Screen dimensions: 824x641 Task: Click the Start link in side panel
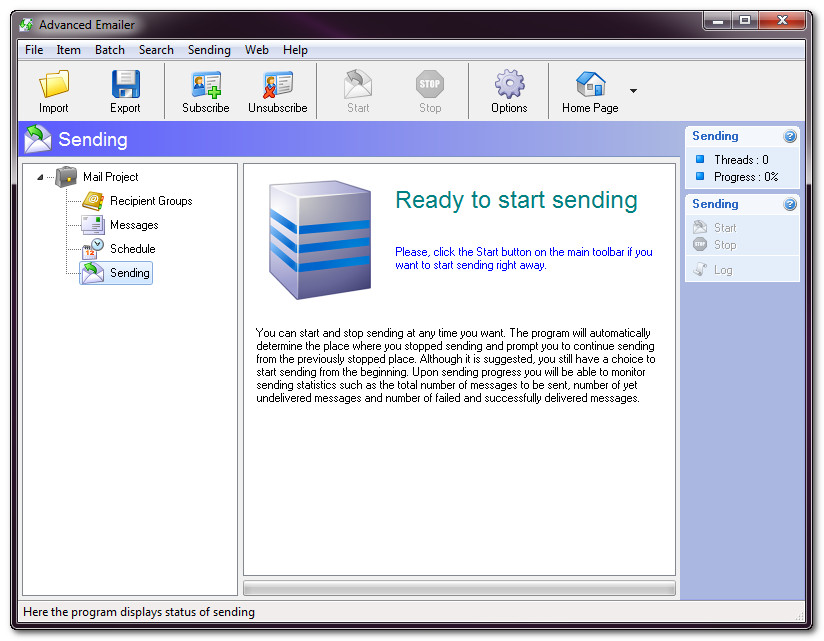click(725, 228)
